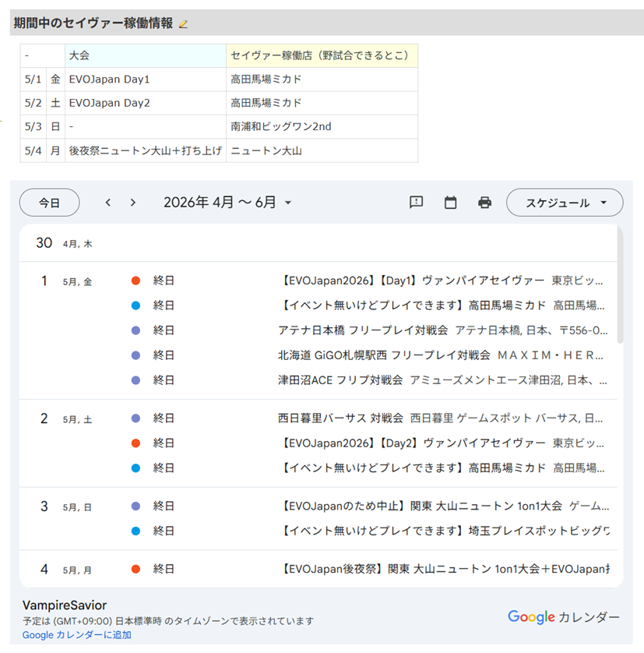Image resolution: width=644 pixels, height=653 pixels.
Task: Open the event feedback speech-bubble icon
Action: [x=417, y=203]
